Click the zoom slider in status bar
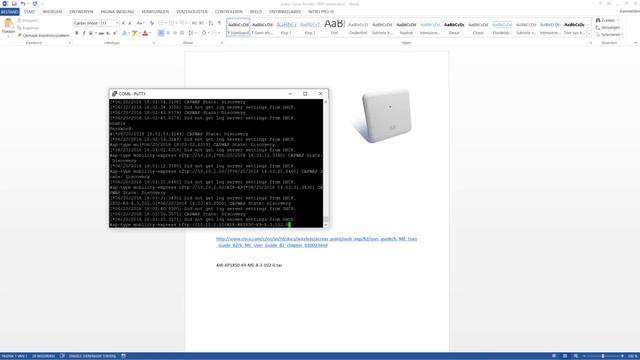 603,356
